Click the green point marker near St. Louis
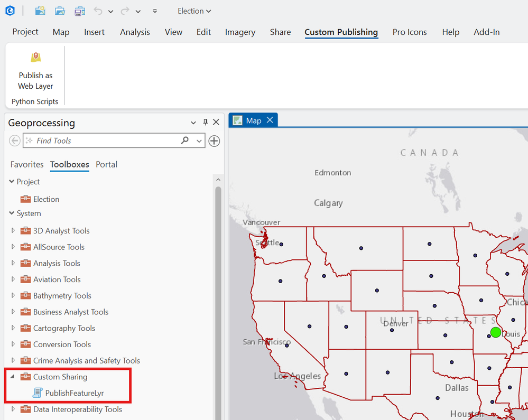Image resolution: width=528 pixels, height=420 pixels. [496, 332]
